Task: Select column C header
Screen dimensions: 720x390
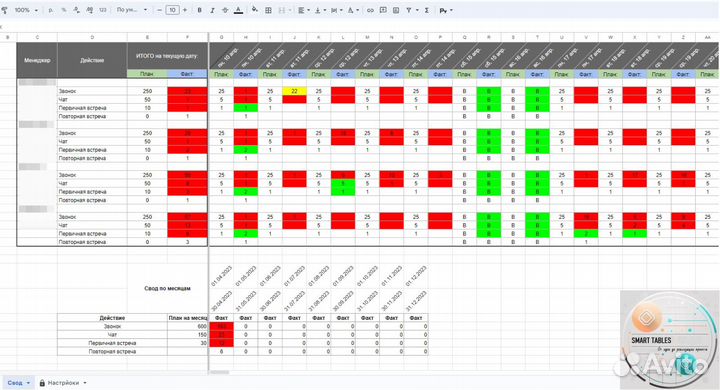Action: click(37, 37)
